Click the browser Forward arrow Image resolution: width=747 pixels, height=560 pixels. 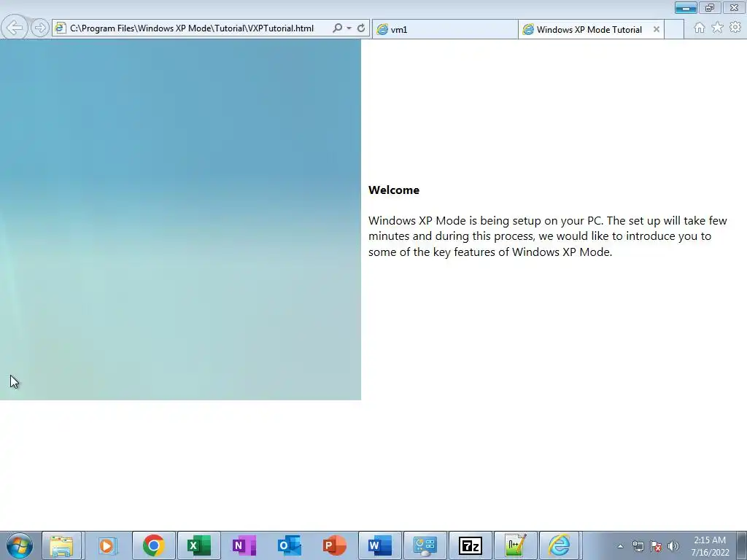click(40, 28)
